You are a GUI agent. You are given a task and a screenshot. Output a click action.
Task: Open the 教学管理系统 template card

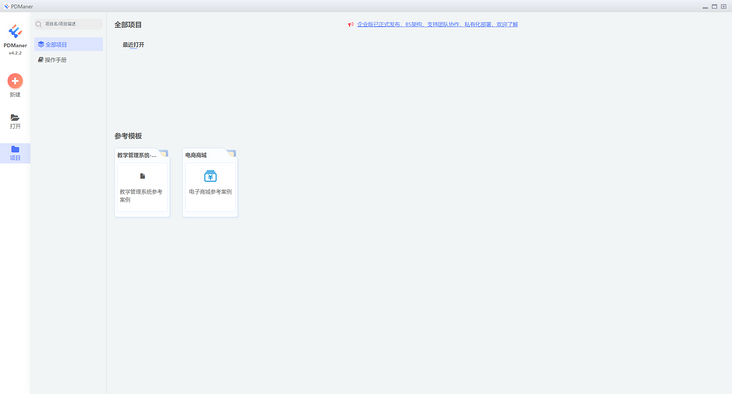(x=142, y=183)
